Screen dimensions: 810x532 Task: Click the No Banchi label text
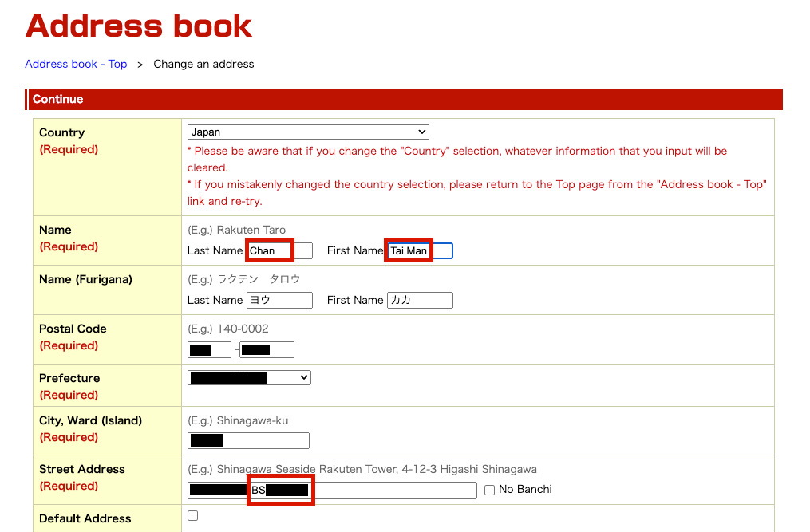(525, 490)
